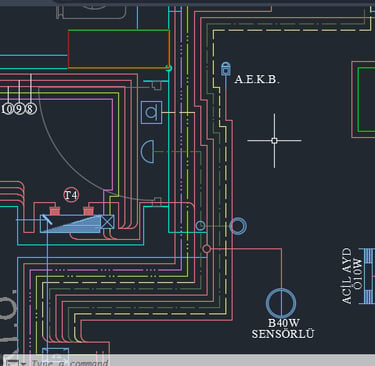Click the blue emergency lighting fixture symbol
This screenshot has width=375, height=366.
point(367,276)
